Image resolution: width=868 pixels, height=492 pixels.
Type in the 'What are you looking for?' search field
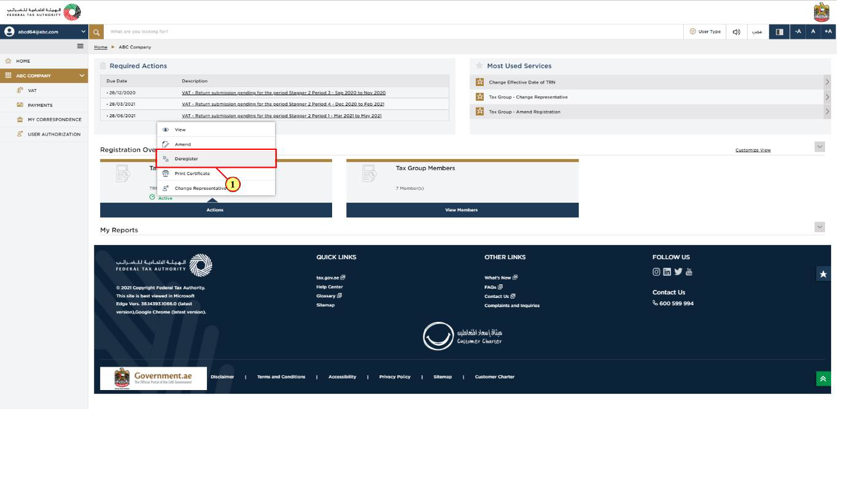click(393, 31)
